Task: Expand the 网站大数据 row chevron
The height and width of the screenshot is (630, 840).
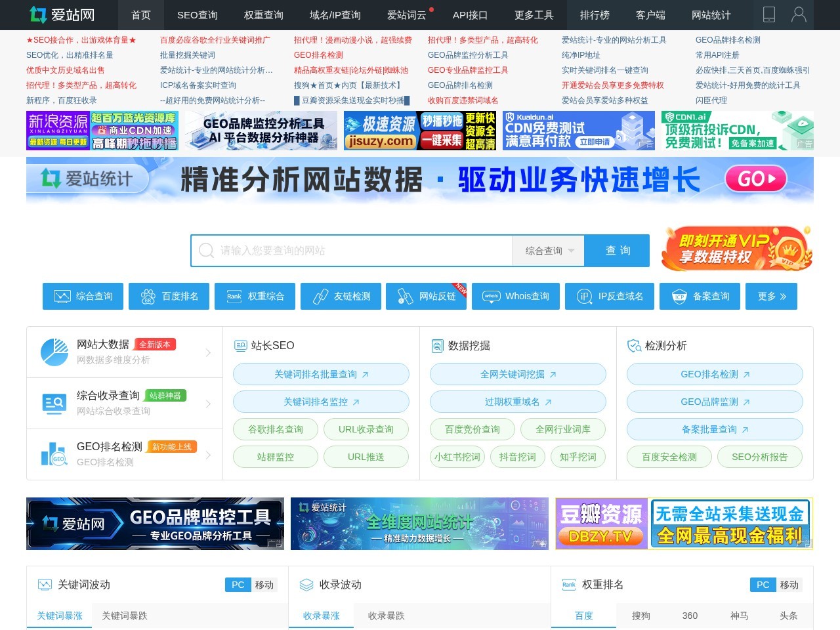Action: tap(208, 353)
